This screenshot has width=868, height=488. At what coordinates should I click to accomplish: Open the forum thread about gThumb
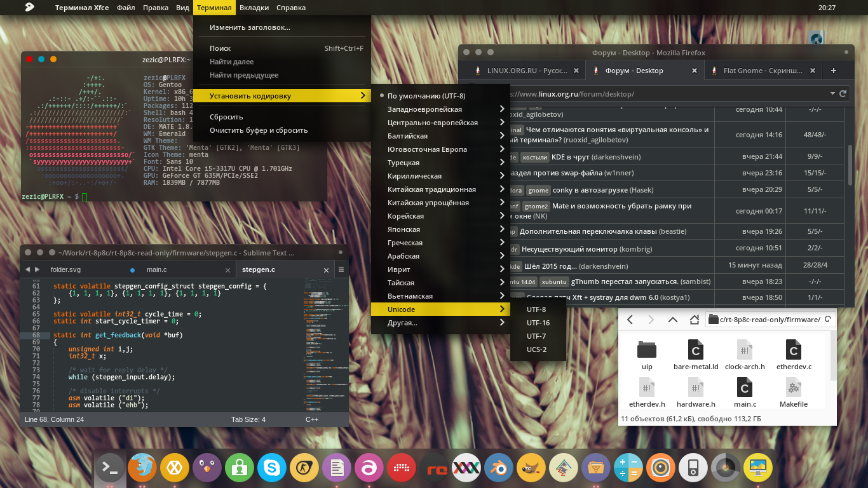624,281
